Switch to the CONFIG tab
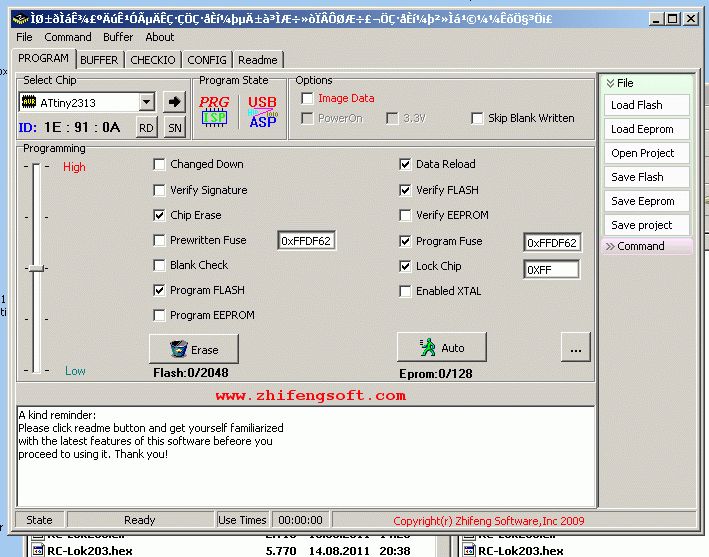This screenshot has height=557, width=709. coord(207,60)
